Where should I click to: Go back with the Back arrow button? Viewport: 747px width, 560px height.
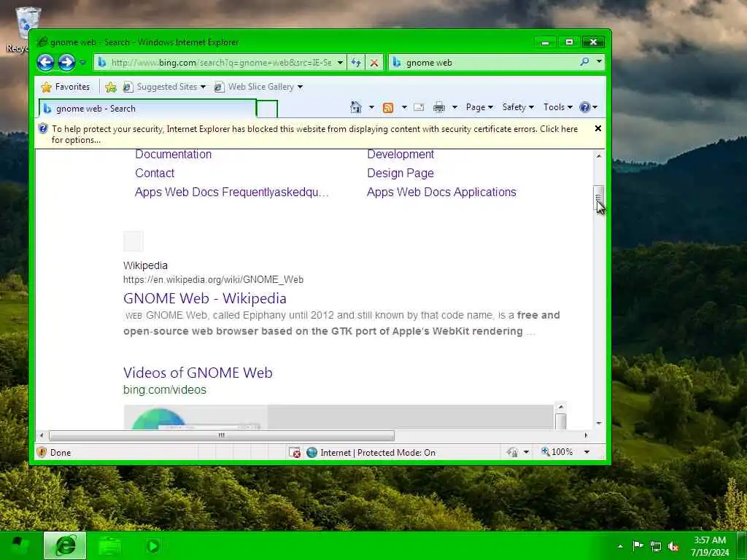(45, 63)
